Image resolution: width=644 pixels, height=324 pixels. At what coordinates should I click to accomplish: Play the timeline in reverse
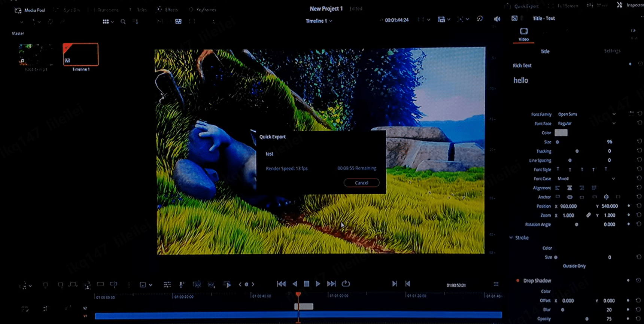point(295,284)
